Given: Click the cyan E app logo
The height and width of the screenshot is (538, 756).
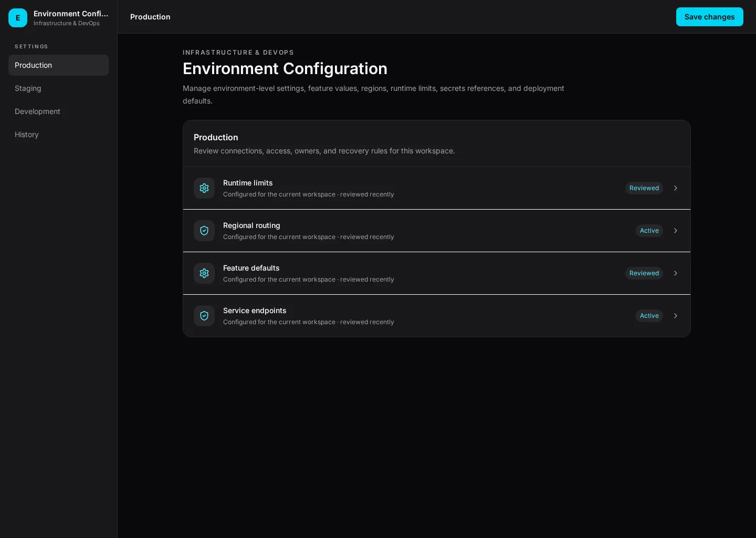Looking at the screenshot, I should click(18, 18).
